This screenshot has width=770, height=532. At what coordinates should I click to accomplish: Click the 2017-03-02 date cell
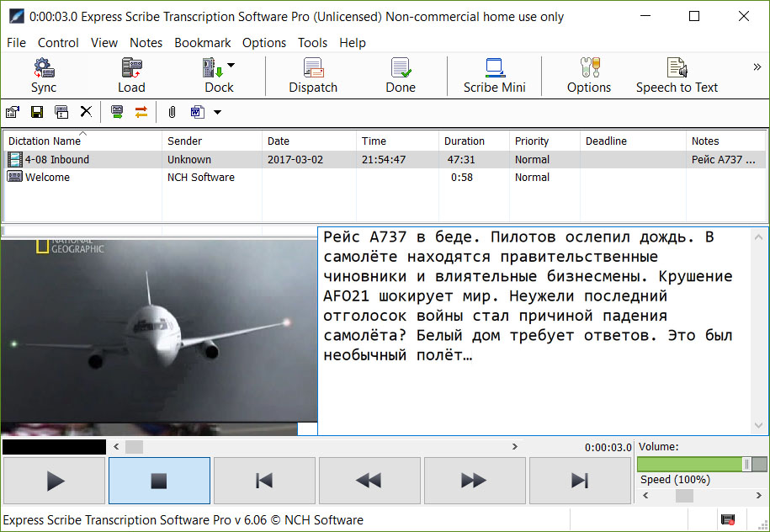295,159
